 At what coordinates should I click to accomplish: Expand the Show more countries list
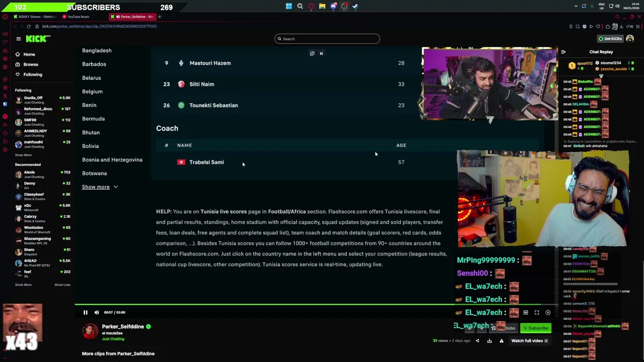[x=100, y=187]
